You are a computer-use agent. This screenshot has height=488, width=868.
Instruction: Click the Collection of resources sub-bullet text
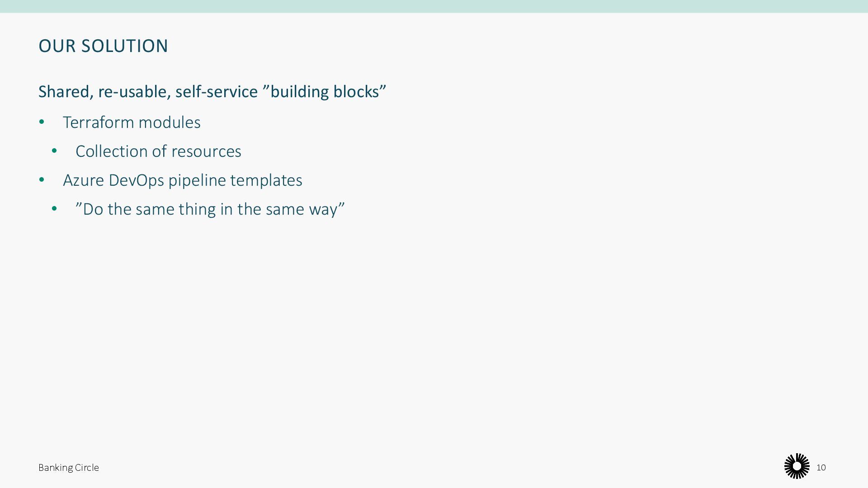click(158, 151)
